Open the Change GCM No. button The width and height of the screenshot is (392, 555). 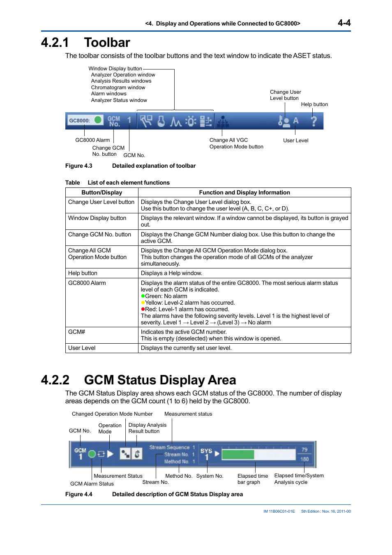(114, 121)
